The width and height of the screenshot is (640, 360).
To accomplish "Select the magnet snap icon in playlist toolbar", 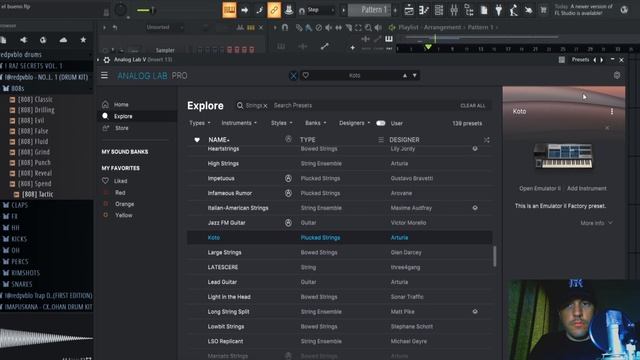I will click(x=284, y=27).
